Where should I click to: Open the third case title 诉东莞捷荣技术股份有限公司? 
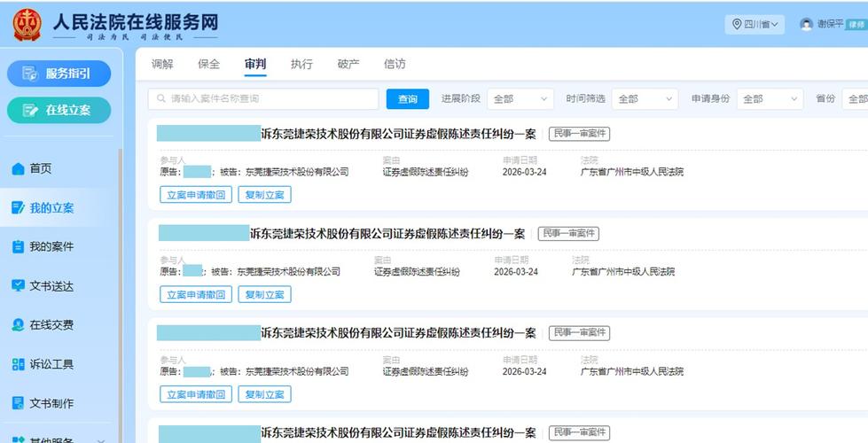click(x=399, y=333)
